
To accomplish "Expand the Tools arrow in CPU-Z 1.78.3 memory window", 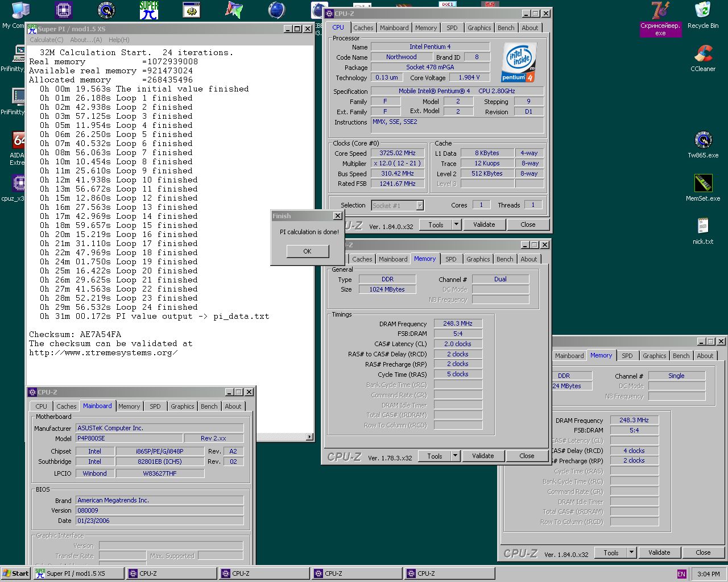I will click(x=455, y=456).
